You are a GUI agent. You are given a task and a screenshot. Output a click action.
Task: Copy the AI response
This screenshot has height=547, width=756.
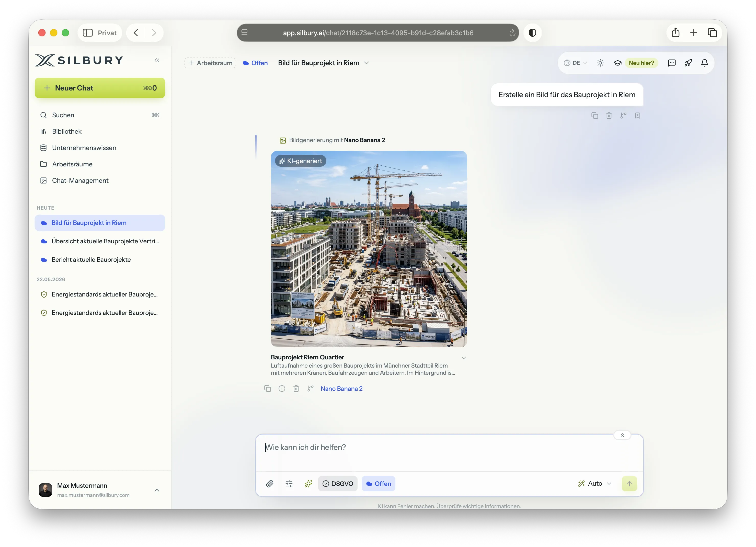point(268,389)
